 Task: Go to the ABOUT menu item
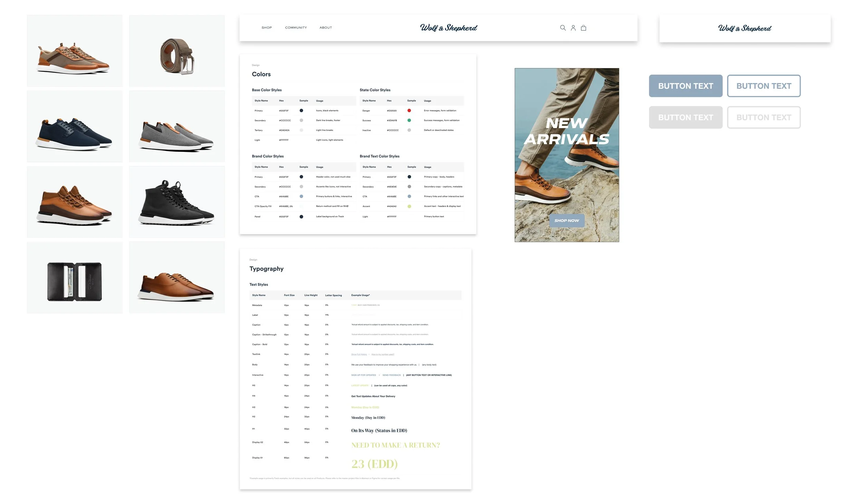coord(326,28)
